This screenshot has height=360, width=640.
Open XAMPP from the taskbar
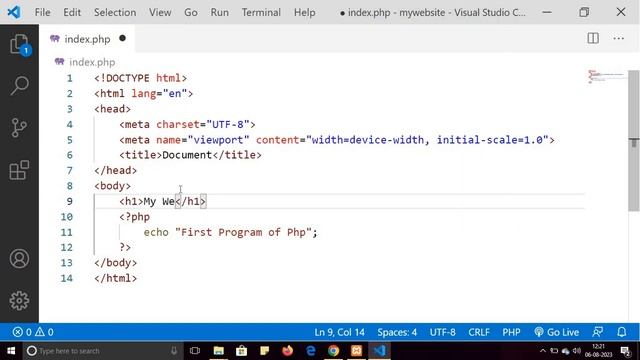click(x=356, y=351)
